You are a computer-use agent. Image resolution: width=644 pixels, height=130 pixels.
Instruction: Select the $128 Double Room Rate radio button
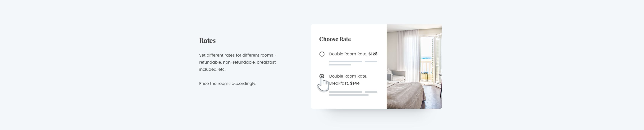pos(322,54)
